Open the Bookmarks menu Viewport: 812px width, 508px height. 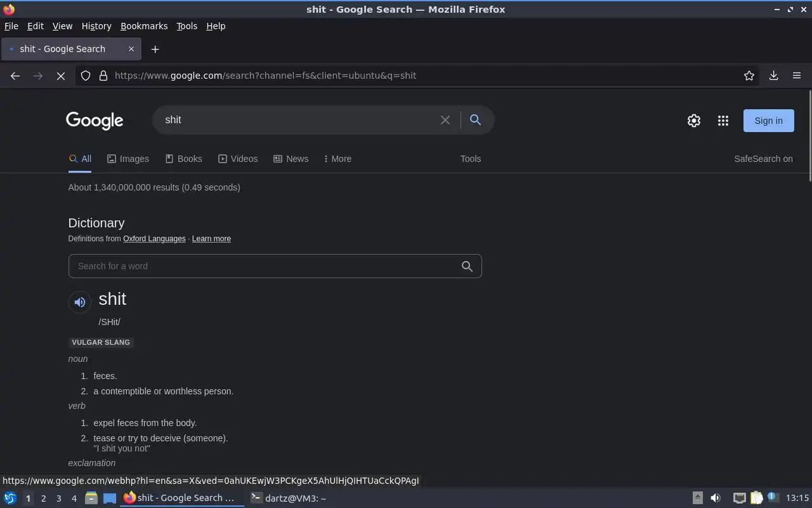click(x=144, y=26)
